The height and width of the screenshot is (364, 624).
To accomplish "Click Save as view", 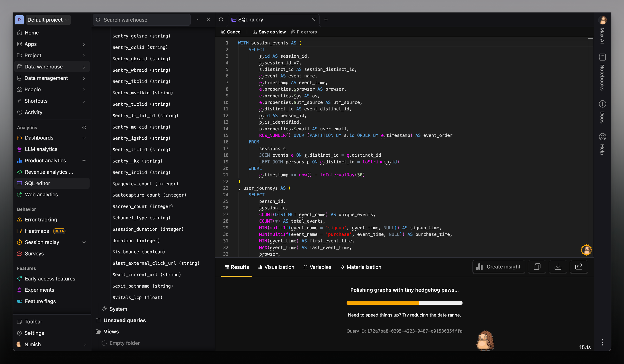I will click(x=269, y=32).
